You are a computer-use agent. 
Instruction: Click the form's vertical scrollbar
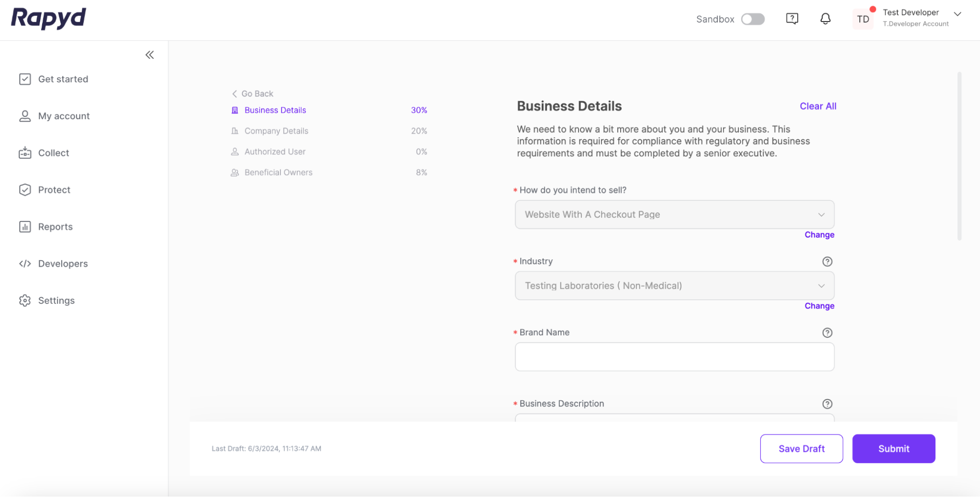[959, 157]
